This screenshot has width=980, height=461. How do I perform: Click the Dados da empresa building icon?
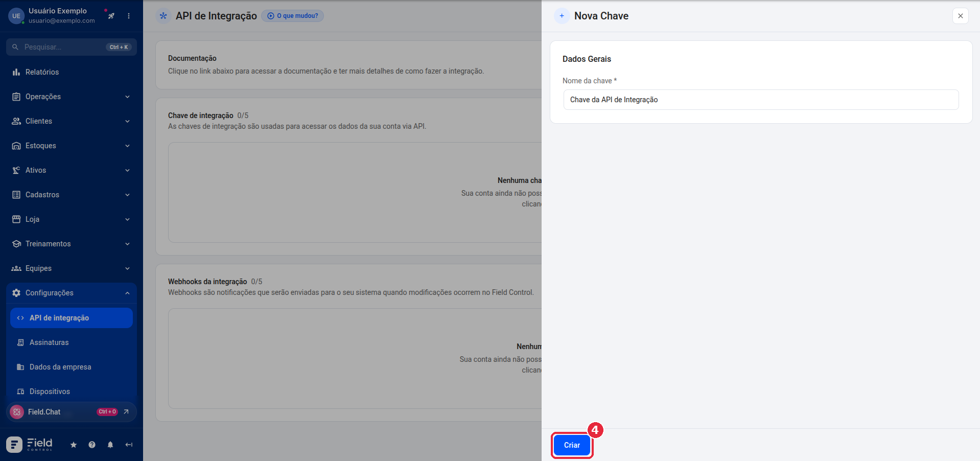[20, 367]
